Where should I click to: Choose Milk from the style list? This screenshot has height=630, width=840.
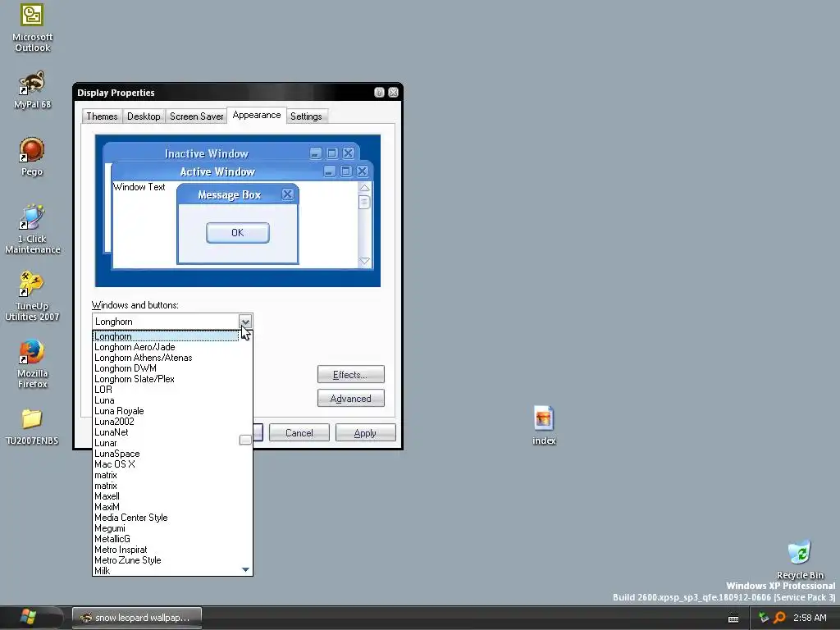pos(166,571)
